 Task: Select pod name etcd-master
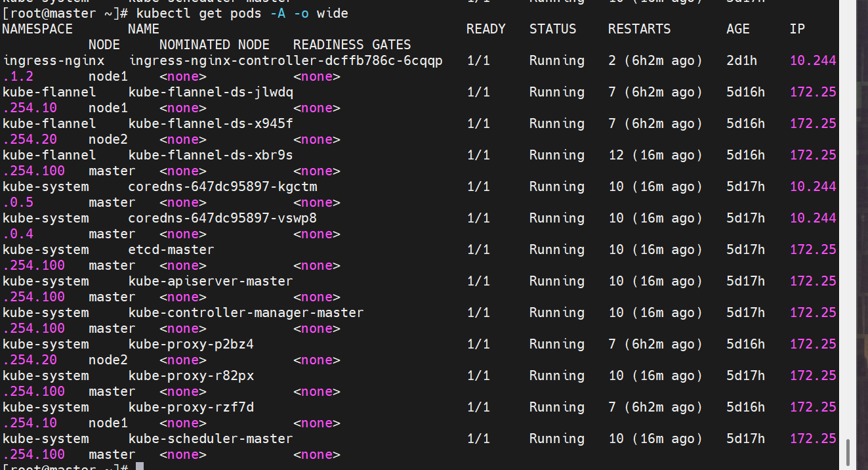click(171, 249)
